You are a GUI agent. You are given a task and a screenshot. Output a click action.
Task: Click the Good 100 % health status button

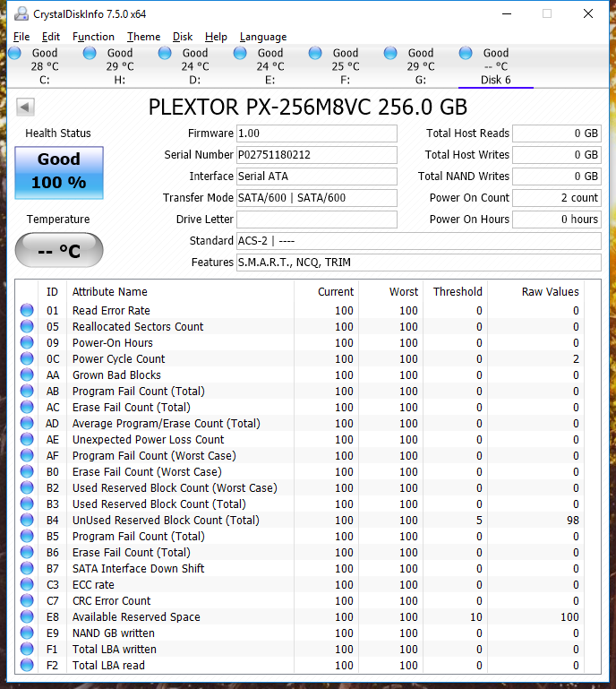[59, 172]
